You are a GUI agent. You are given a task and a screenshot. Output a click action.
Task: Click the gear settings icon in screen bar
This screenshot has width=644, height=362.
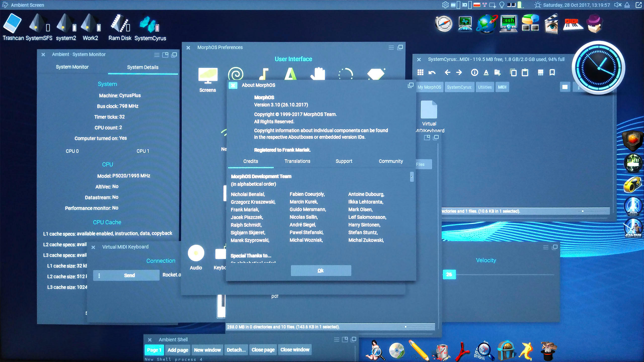[445, 5]
